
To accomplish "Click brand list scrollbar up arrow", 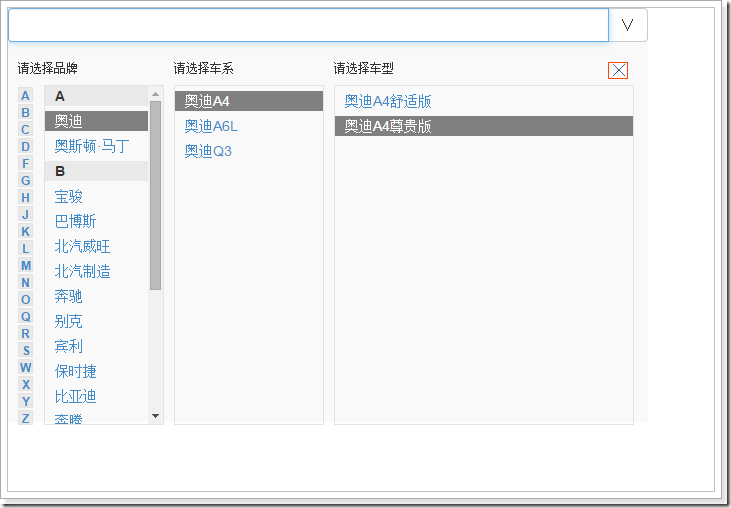I will pos(156,94).
